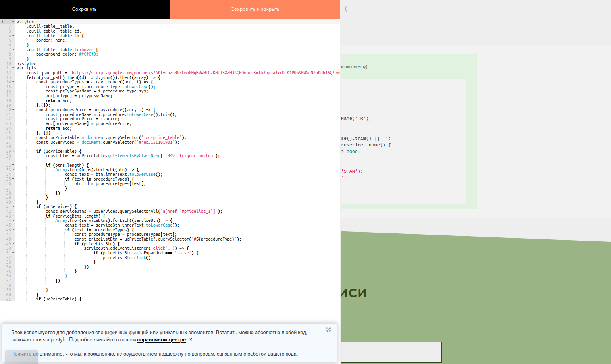The width and height of the screenshot is (611, 364).
Task: Fold the if (btns.length) block at line 32
Action: point(13,165)
